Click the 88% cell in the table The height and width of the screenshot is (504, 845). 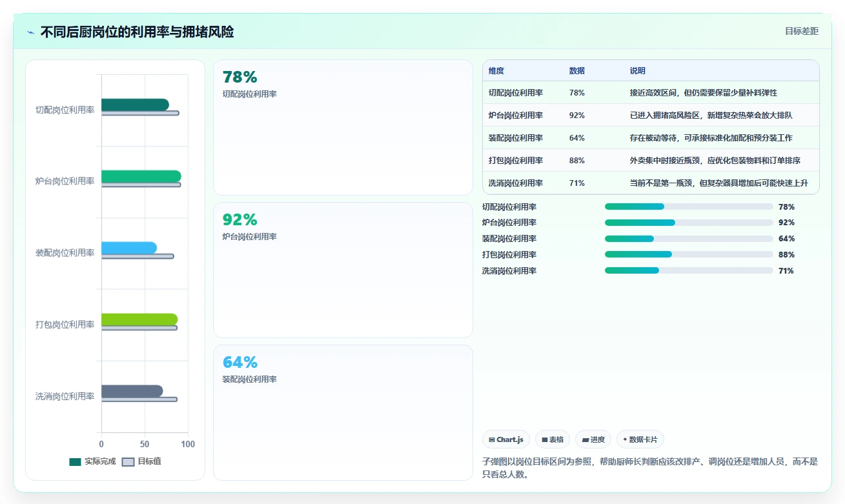click(x=577, y=161)
